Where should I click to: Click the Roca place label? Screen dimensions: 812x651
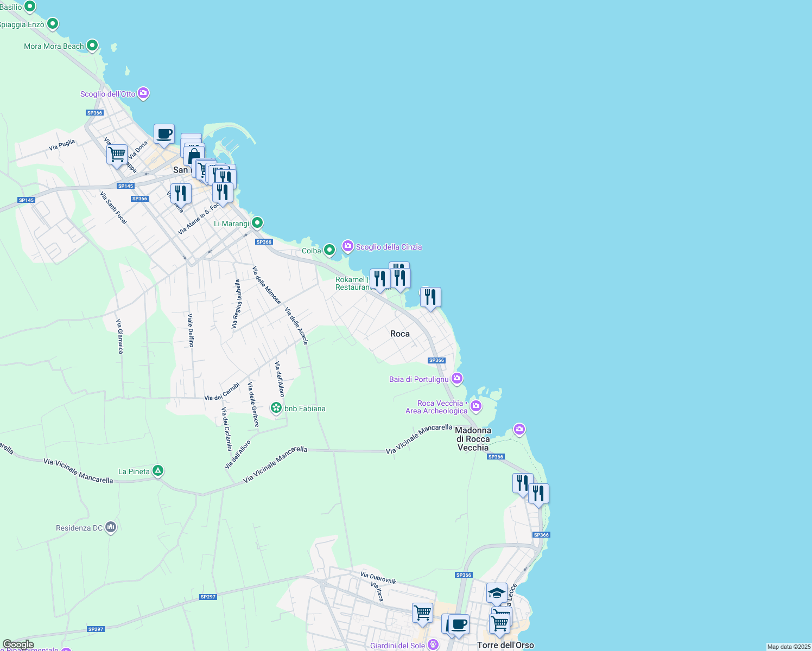[400, 334]
